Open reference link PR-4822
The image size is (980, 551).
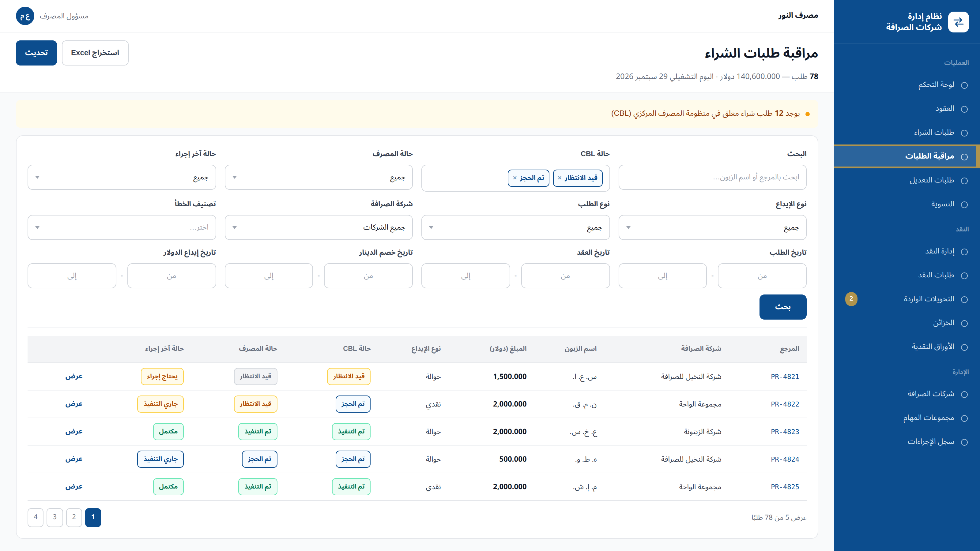785,404
